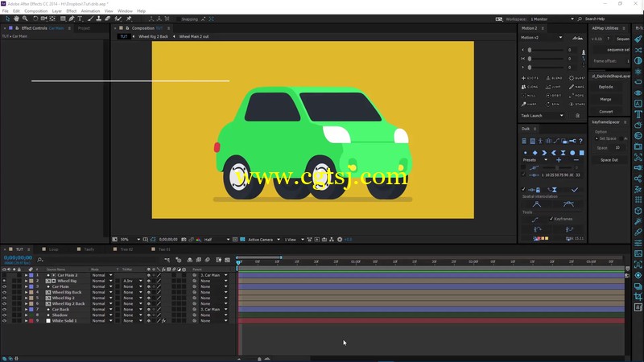Select the Type tool
Screen dimensions: 644x362
pos(80,19)
